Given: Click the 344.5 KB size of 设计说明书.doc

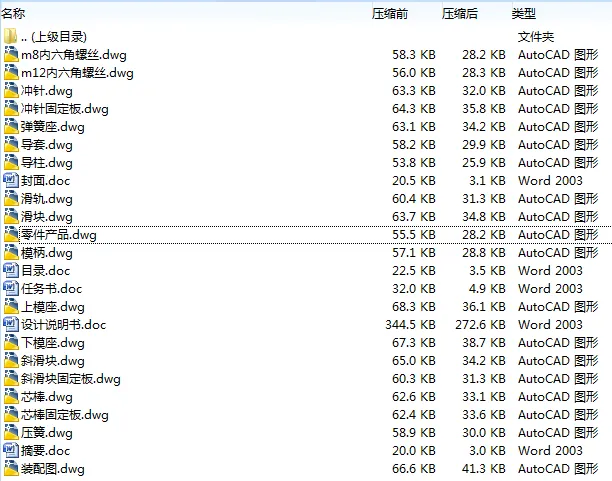Looking at the screenshot, I should pyautogui.click(x=410, y=324).
